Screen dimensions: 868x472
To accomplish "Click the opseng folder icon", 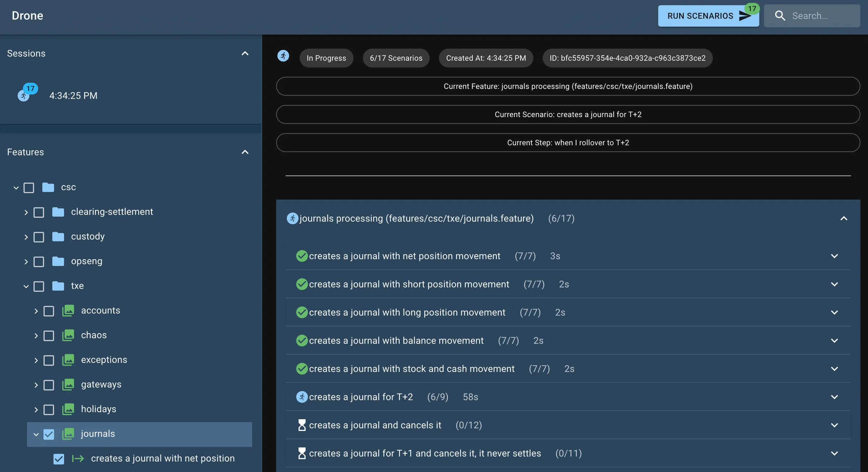I will click(58, 261).
